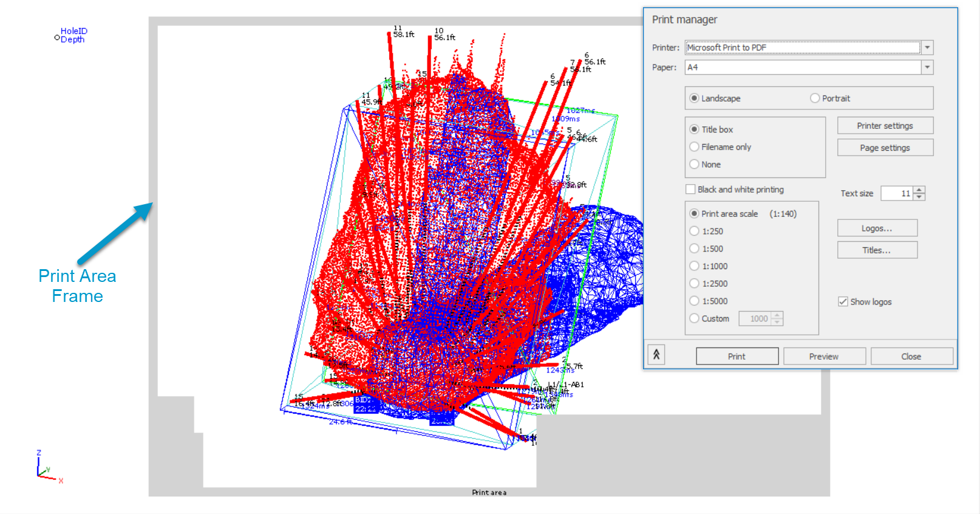Close the Print manager dialog
Image resolution: width=980 pixels, height=514 pixels.
point(912,357)
